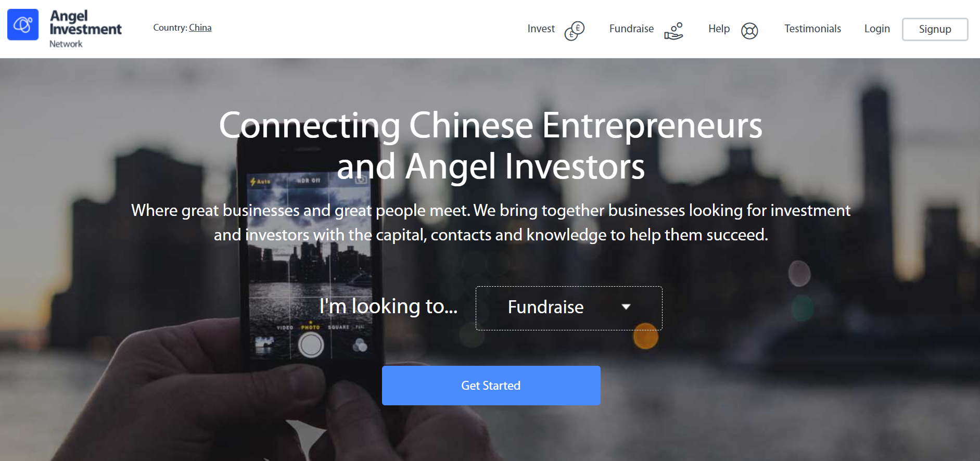This screenshot has height=461, width=980.
Task: Open the Invest menu item
Action: click(541, 29)
